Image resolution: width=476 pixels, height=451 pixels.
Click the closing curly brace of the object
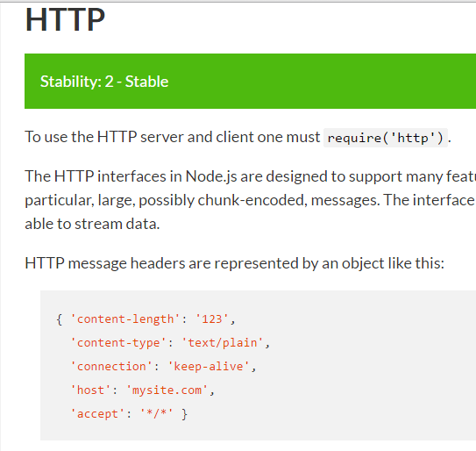pyautogui.click(x=184, y=414)
